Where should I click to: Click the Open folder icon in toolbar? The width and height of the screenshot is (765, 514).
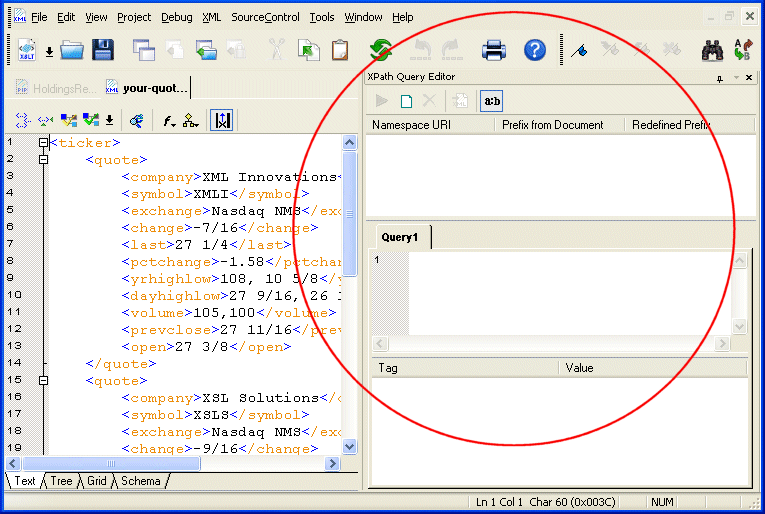[x=72, y=50]
